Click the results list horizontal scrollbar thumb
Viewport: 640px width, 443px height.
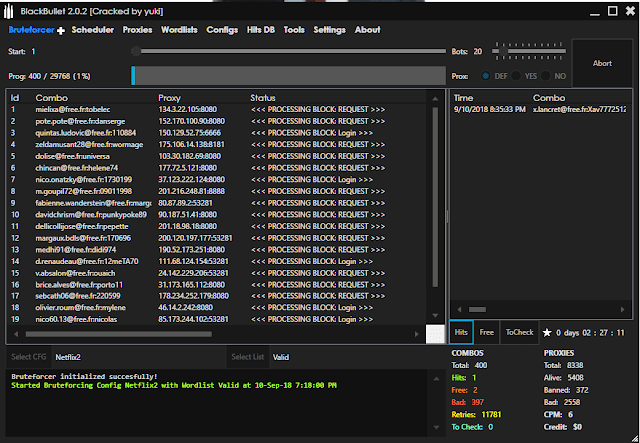tap(118, 334)
